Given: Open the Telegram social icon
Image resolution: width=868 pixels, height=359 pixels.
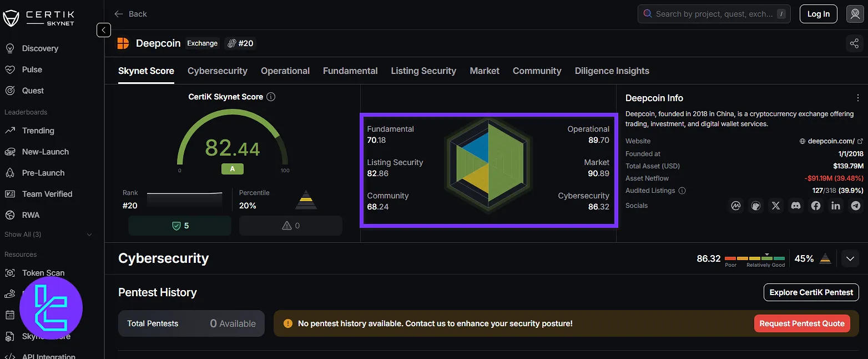Looking at the screenshot, I should 856,206.
